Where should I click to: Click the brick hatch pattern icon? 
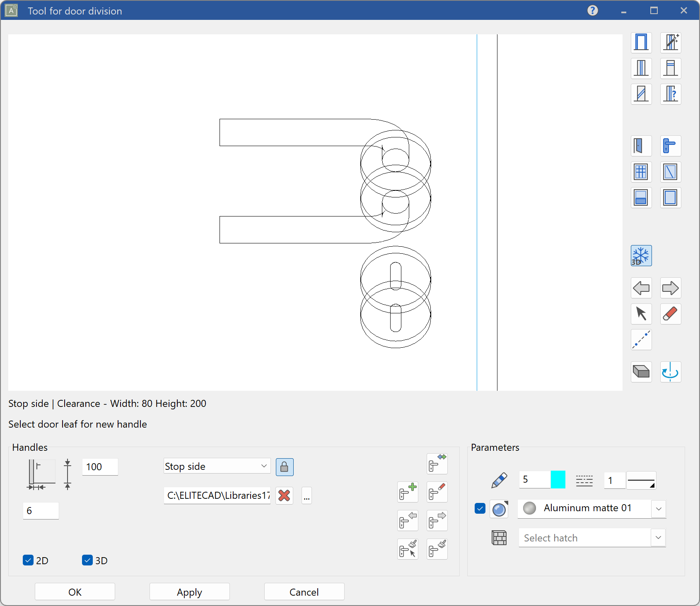click(x=499, y=538)
